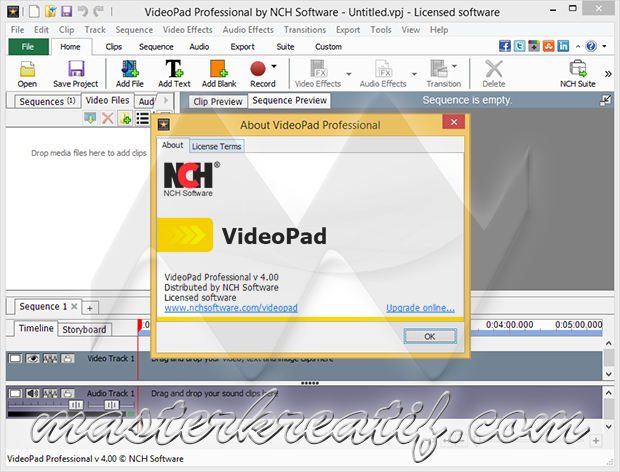Click the Upgrade online link
Viewport: 620px width, 472px height.
[x=420, y=308]
